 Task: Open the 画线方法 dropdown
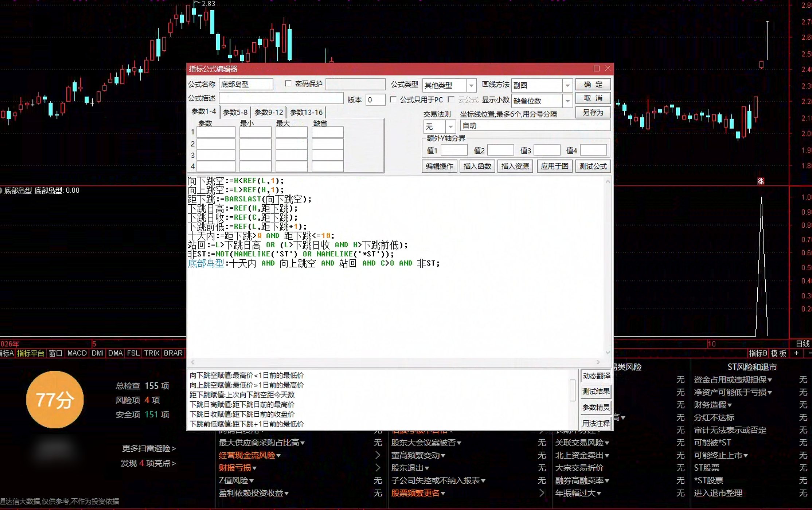[567, 85]
